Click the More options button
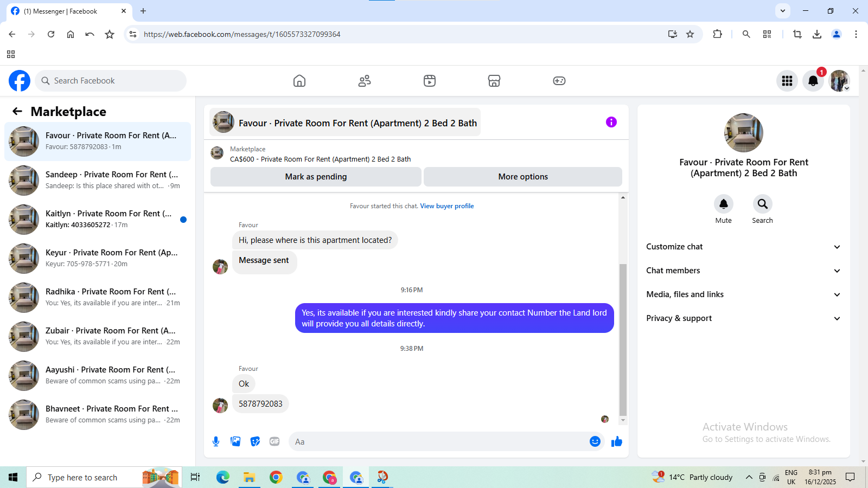Viewport: 868px width, 488px height. 523,177
